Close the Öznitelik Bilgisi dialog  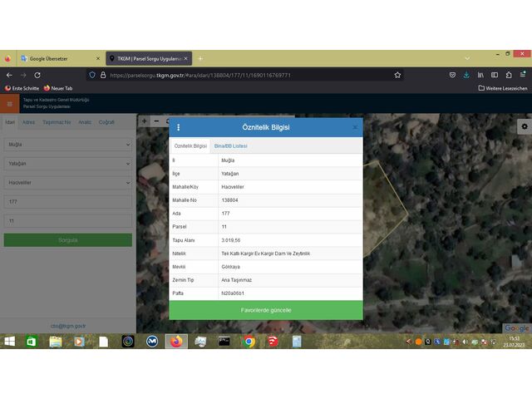355,127
